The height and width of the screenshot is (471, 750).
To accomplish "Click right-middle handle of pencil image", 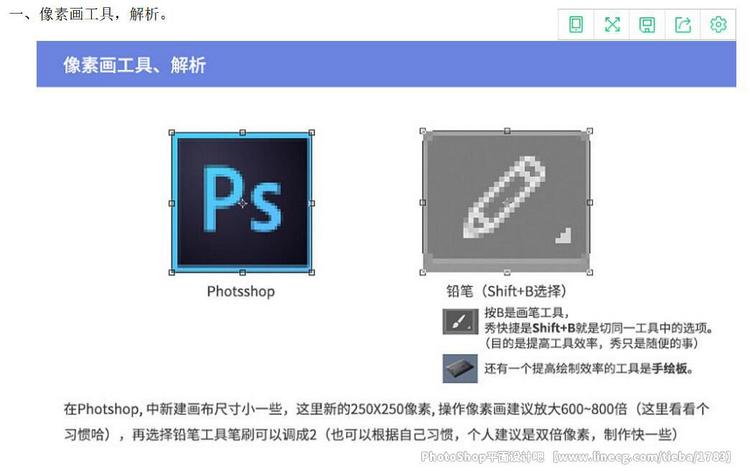I will 590,202.
